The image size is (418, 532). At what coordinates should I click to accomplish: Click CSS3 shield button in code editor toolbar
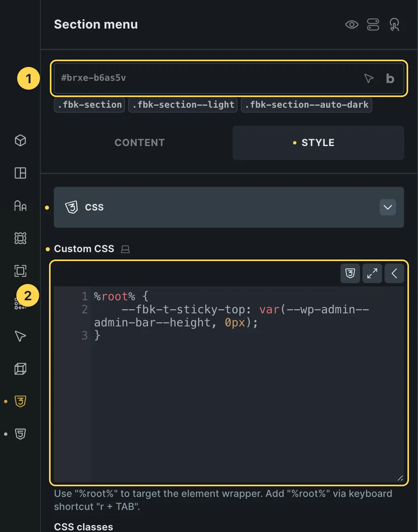(350, 273)
